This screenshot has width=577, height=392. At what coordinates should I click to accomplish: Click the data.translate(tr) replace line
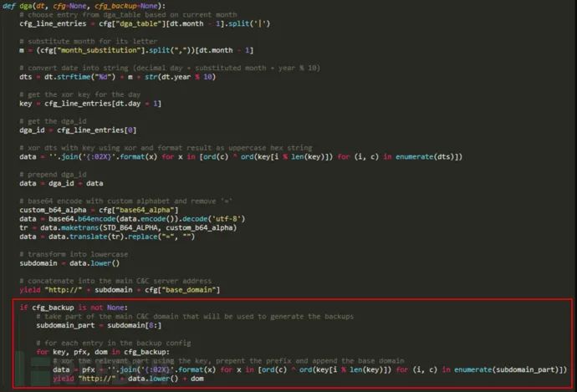(109, 237)
